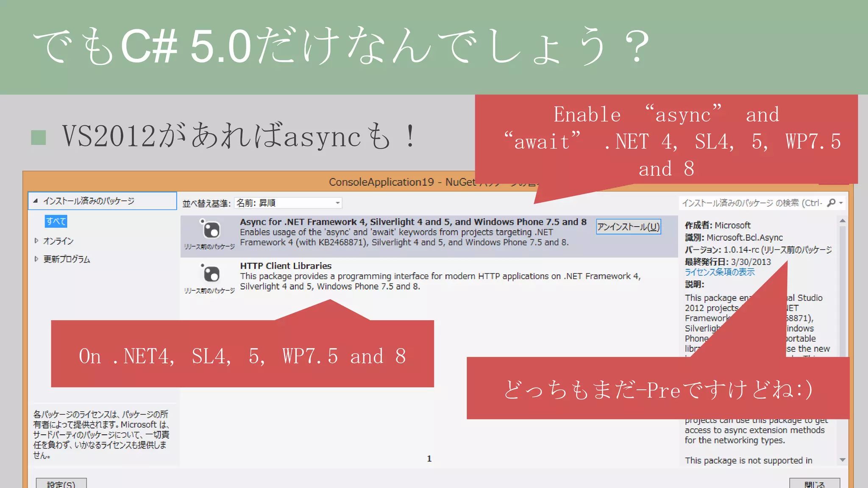Image resolution: width=868 pixels, height=488 pixels.
Task: Select the すべて item under installed packages
Action: tap(56, 221)
